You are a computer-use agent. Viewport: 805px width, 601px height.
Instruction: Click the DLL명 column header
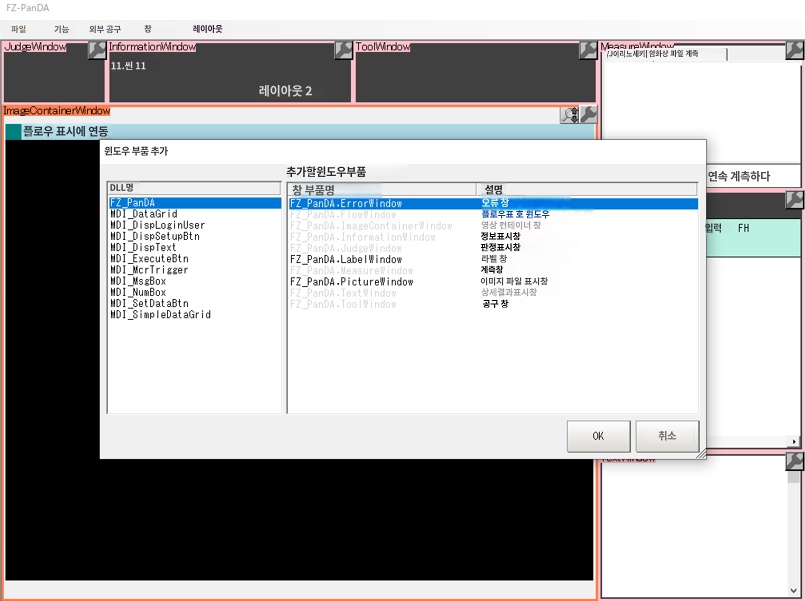(195, 188)
